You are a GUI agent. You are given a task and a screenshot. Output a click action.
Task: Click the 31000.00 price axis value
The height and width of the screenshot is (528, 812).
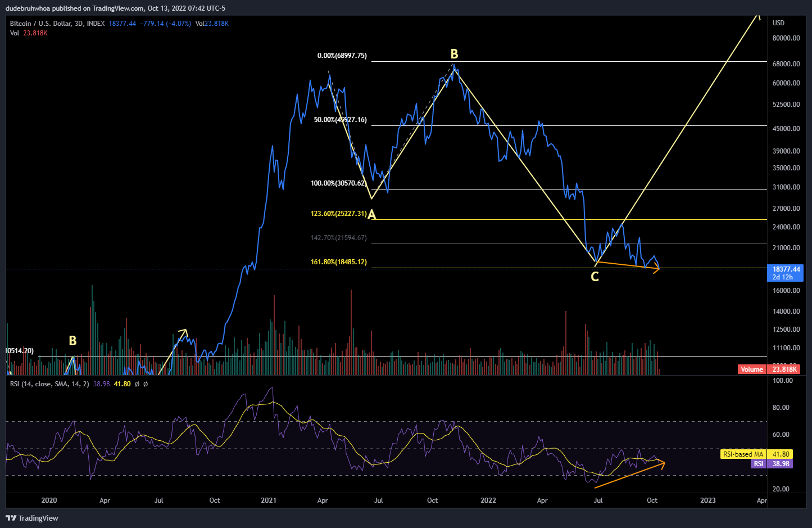(x=786, y=187)
